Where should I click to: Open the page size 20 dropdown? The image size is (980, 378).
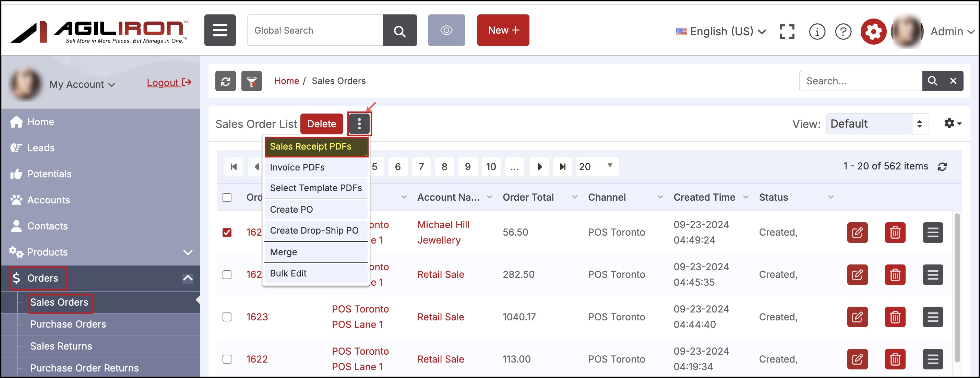pos(597,167)
